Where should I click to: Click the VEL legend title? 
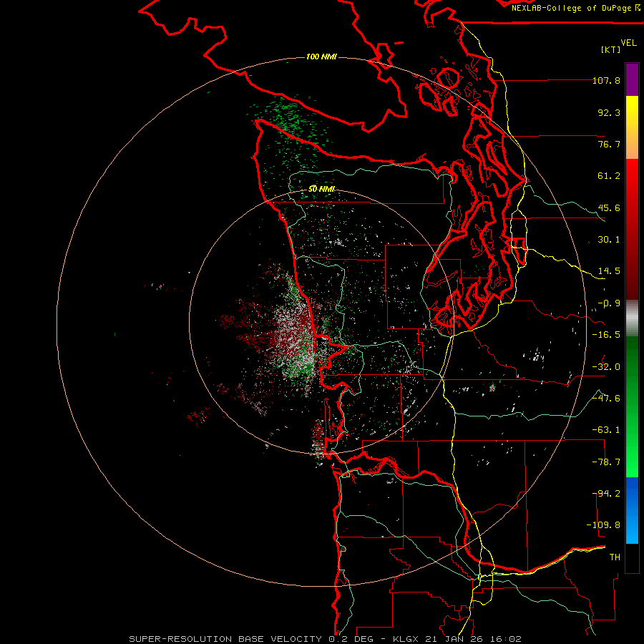[x=628, y=42]
